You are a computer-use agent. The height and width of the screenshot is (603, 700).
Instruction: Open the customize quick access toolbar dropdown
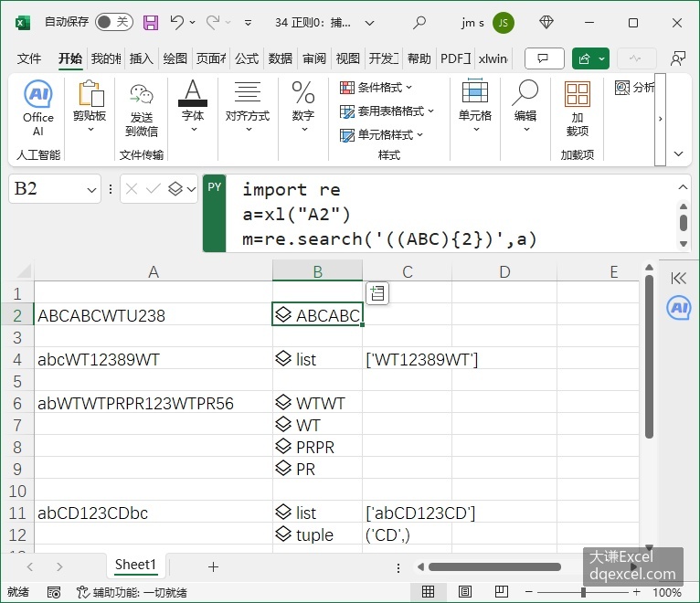pyautogui.click(x=248, y=22)
